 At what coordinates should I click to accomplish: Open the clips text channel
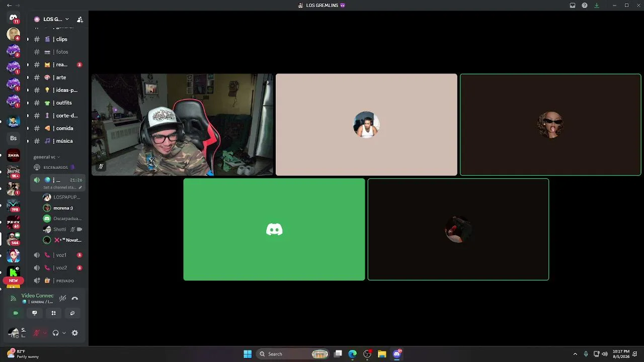click(56, 39)
